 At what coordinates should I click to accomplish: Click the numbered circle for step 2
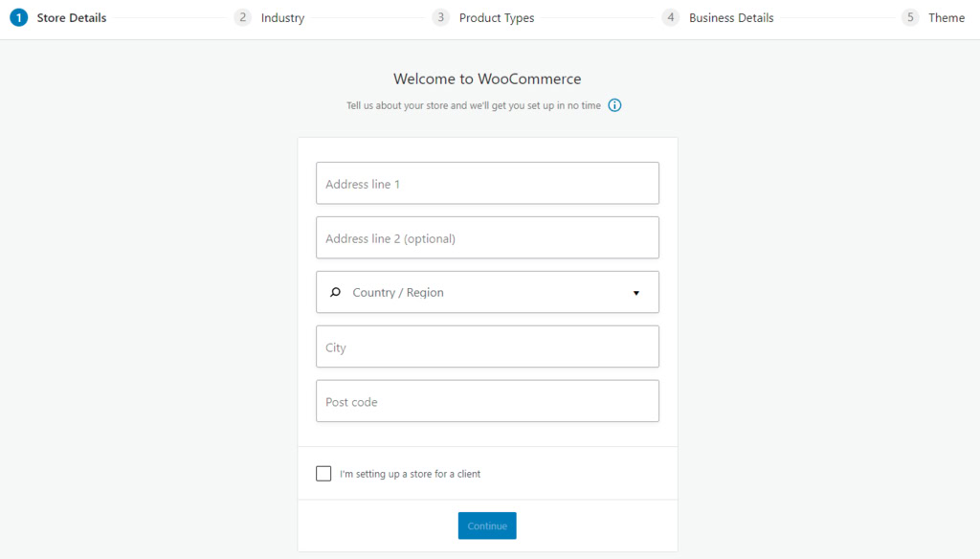pyautogui.click(x=242, y=17)
